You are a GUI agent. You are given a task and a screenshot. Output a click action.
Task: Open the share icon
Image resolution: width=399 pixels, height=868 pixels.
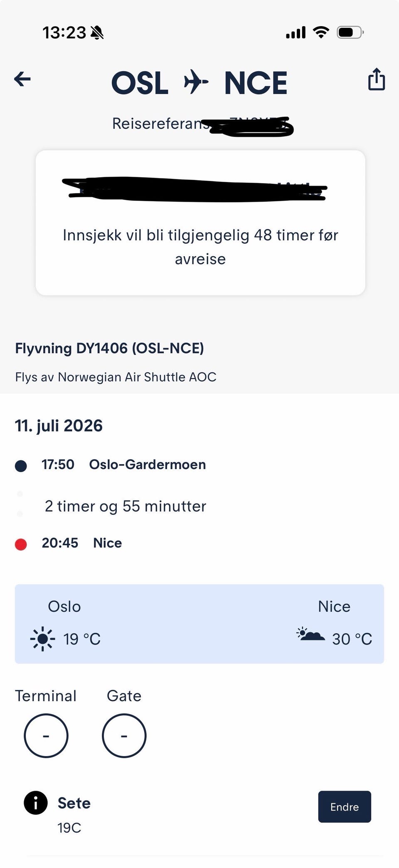pos(377,79)
